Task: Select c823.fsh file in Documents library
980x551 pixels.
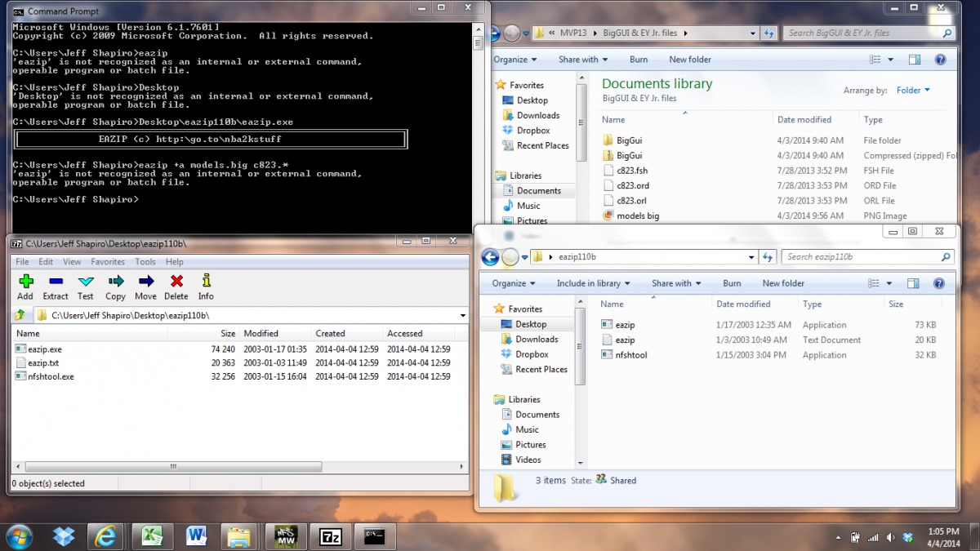Action: point(632,171)
